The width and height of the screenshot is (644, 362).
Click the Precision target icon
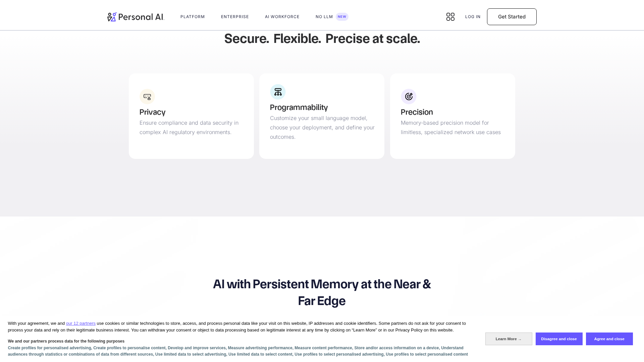409,97
